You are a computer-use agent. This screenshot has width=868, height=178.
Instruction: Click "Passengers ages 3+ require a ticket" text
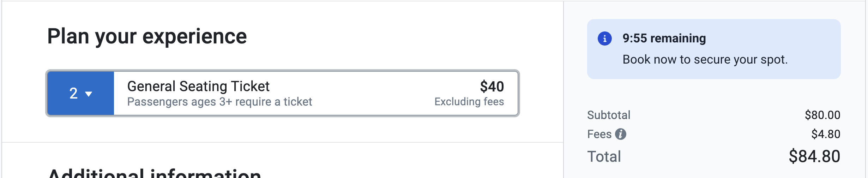coord(219,102)
